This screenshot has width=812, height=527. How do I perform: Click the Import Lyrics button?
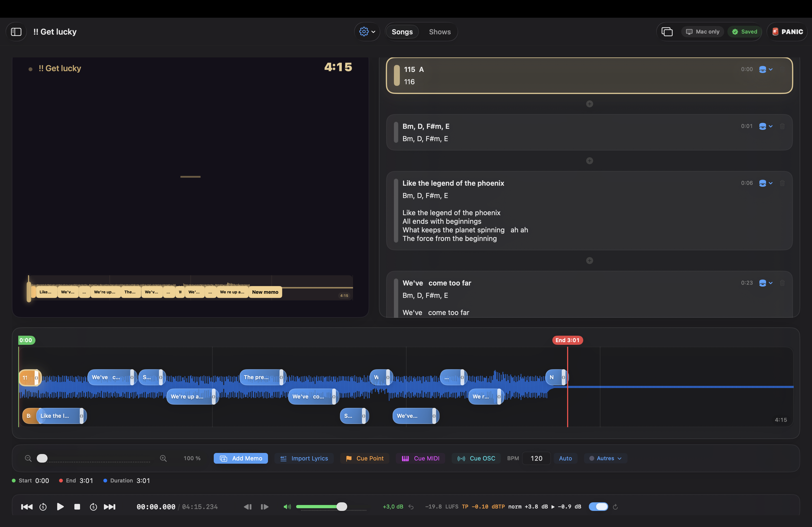(304, 458)
